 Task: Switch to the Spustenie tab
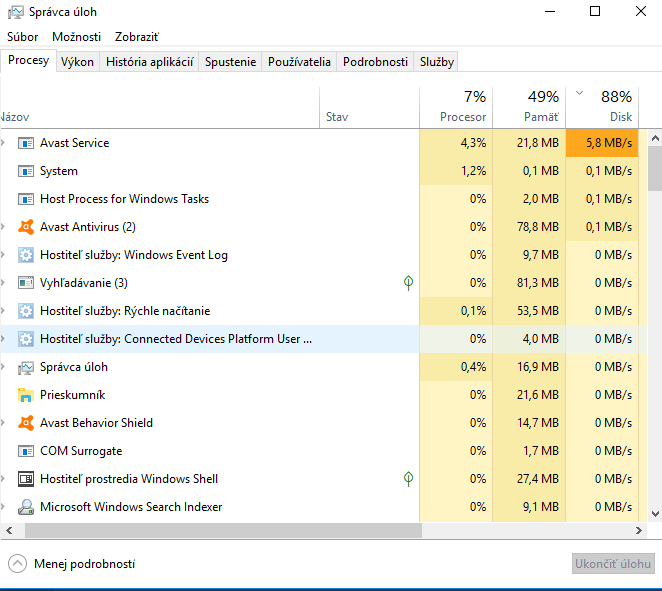pyautogui.click(x=231, y=62)
